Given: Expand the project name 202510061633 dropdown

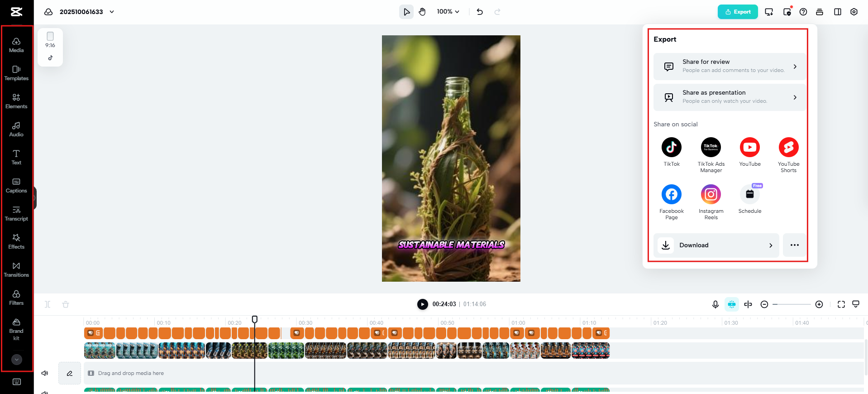Looking at the screenshot, I should pos(112,12).
